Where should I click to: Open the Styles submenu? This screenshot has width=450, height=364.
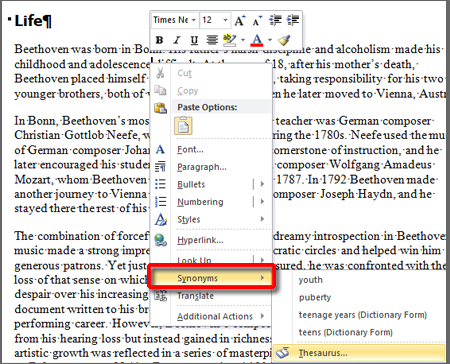[x=212, y=219]
